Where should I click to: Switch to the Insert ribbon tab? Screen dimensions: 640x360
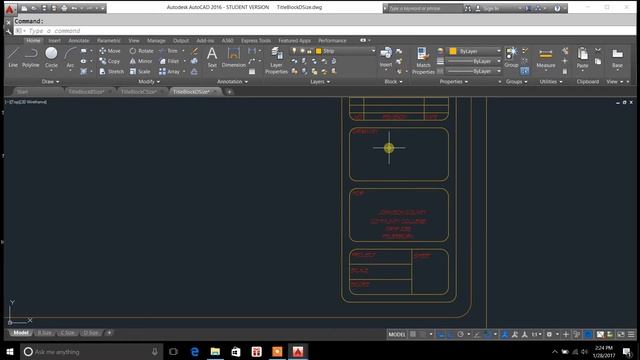pos(54,40)
